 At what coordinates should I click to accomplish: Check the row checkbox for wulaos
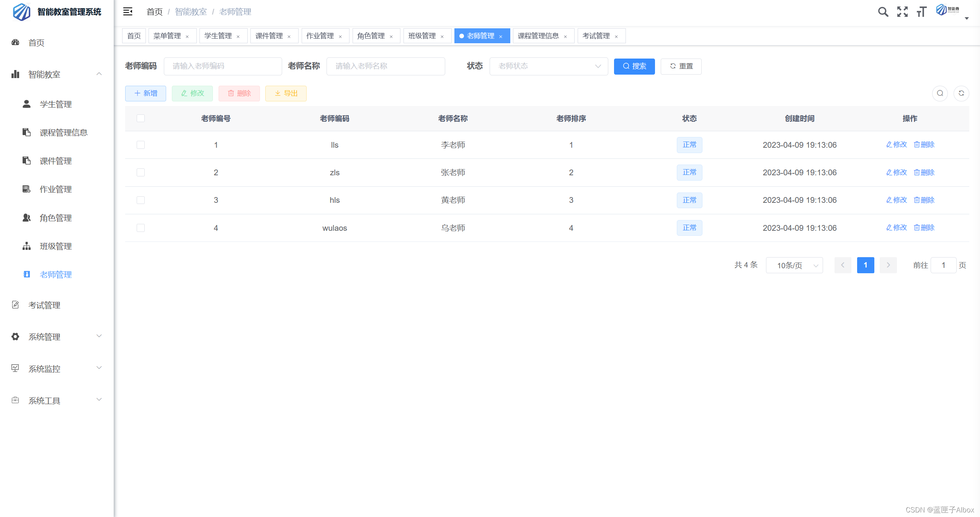[140, 228]
